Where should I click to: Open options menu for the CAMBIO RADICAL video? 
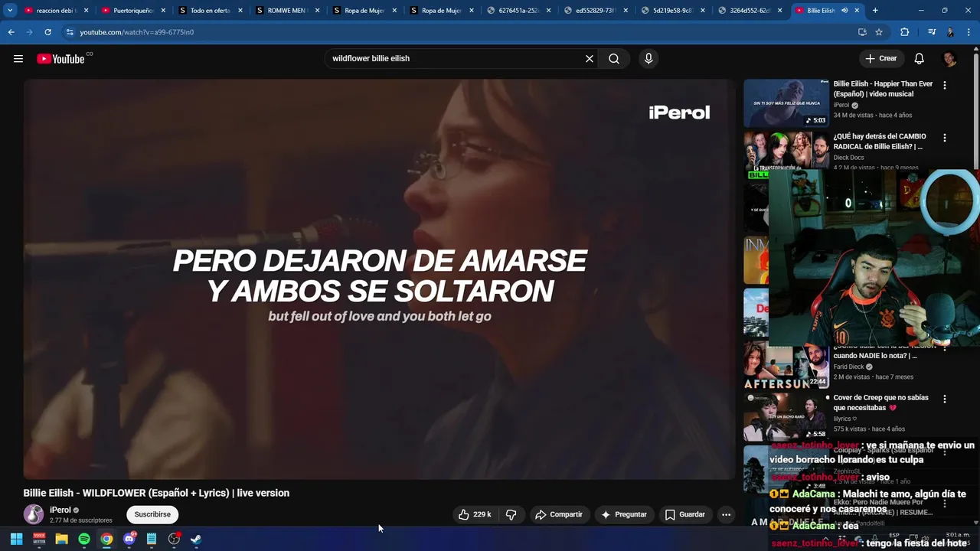(945, 139)
